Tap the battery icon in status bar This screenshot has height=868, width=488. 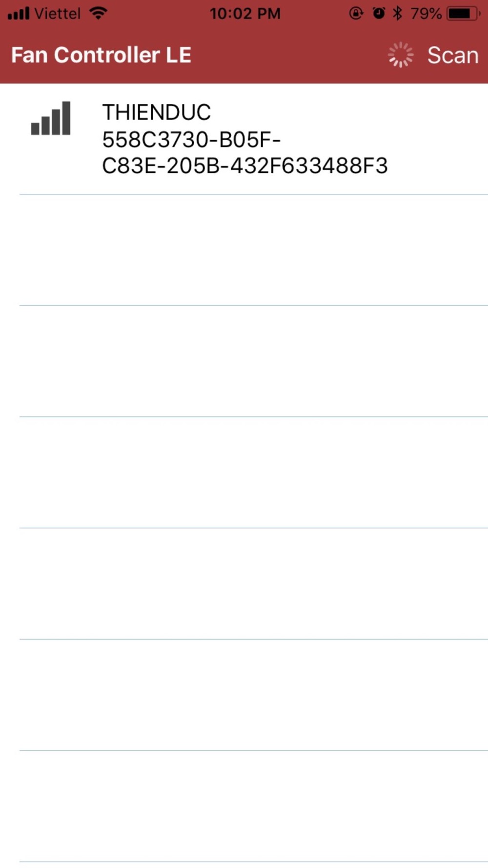pos(463,13)
